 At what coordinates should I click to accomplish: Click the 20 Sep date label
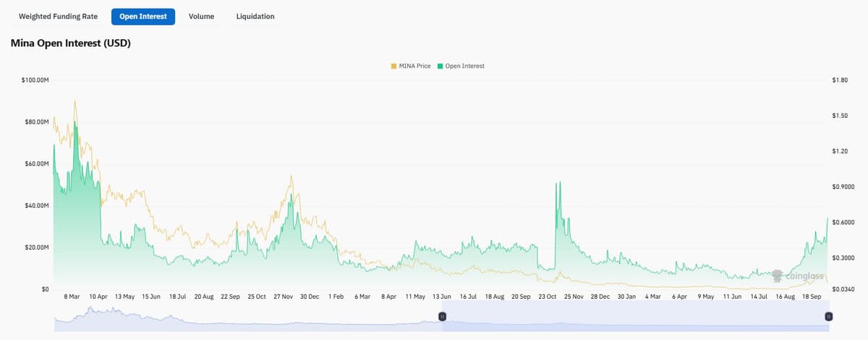point(521,297)
